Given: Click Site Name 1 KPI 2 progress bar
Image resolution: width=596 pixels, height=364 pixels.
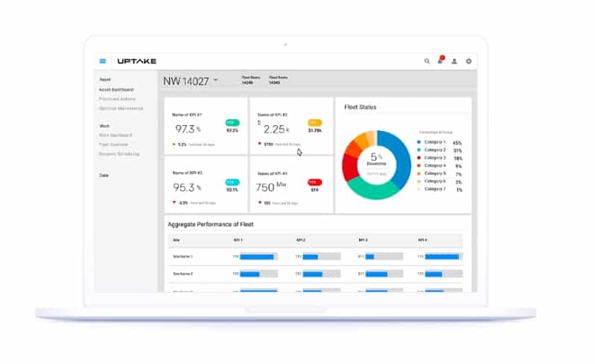Looking at the screenshot, I should pos(322,257).
